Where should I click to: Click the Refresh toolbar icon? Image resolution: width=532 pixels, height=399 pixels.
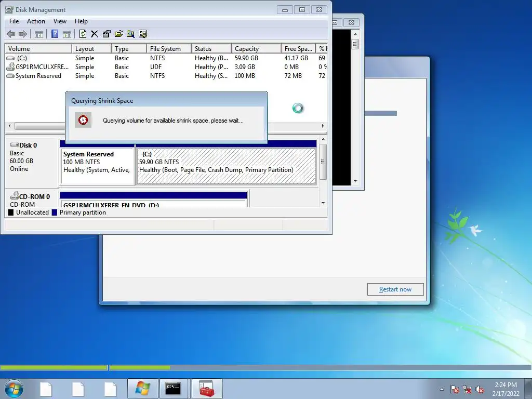[83, 34]
